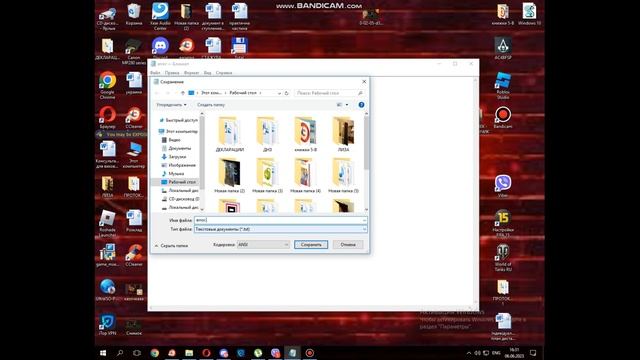Open the Кодировка ANSI dropdown
The width and height of the screenshot is (640, 360).
click(x=263, y=244)
